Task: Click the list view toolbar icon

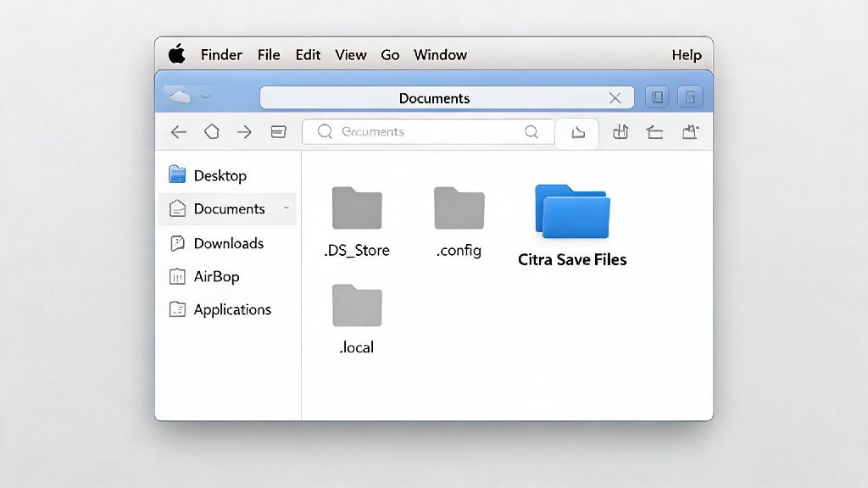Action: point(278,131)
